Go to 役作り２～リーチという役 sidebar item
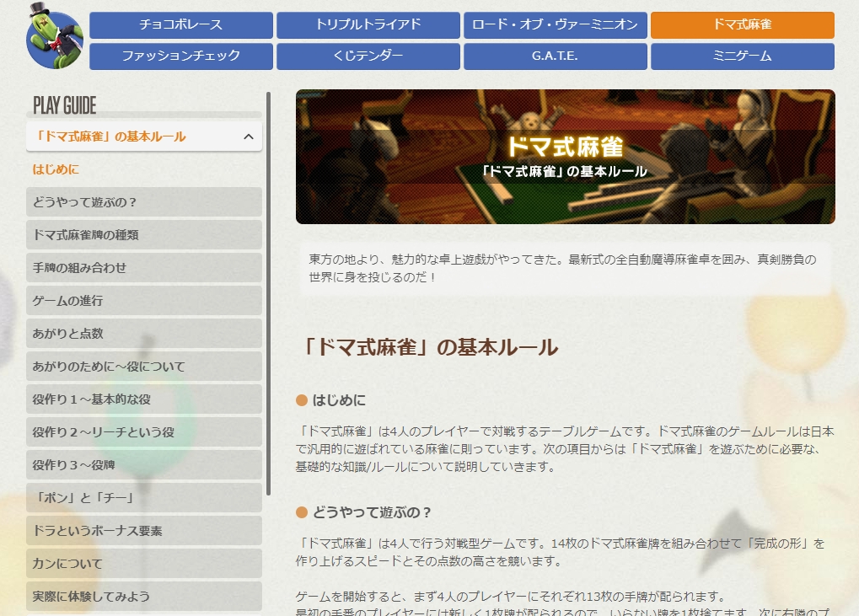The height and width of the screenshot is (616, 859). (x=144, y=432)
